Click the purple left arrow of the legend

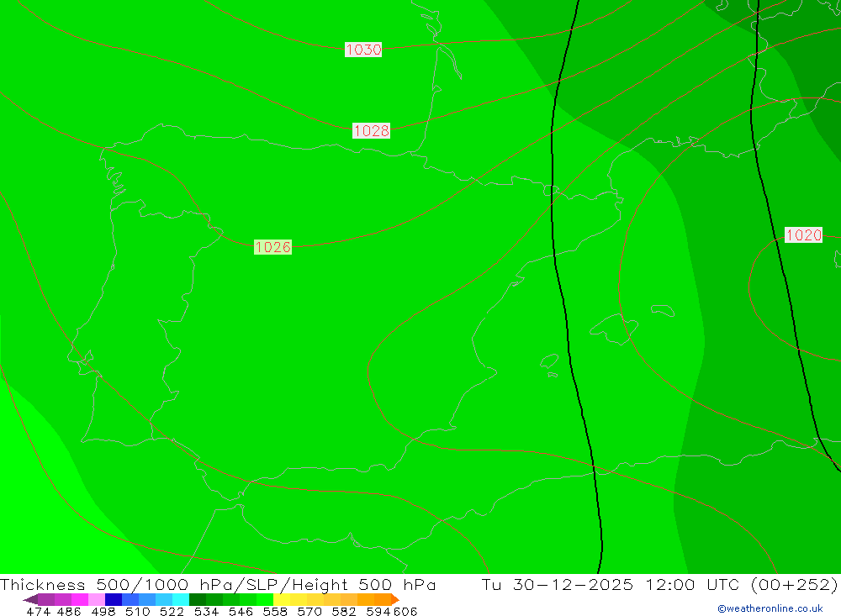30,599
